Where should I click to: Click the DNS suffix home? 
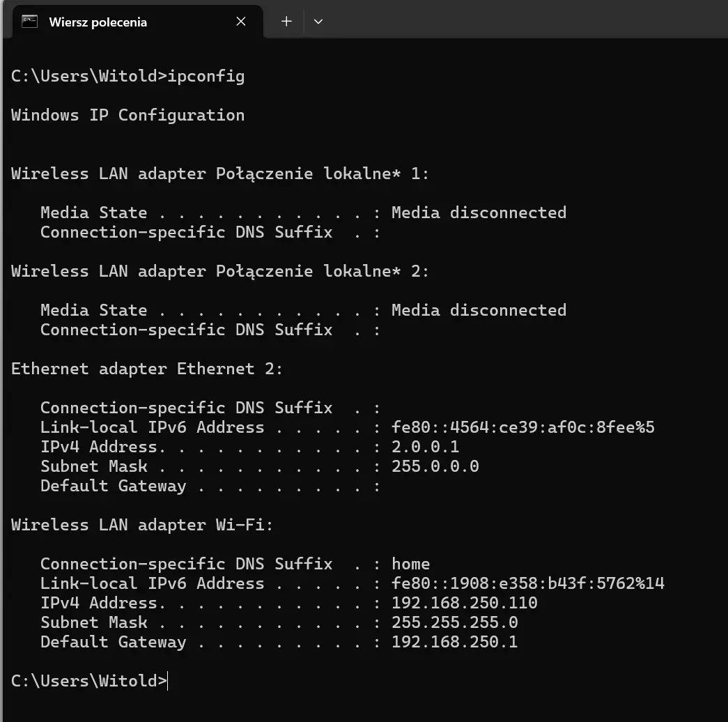coord(410,564)
